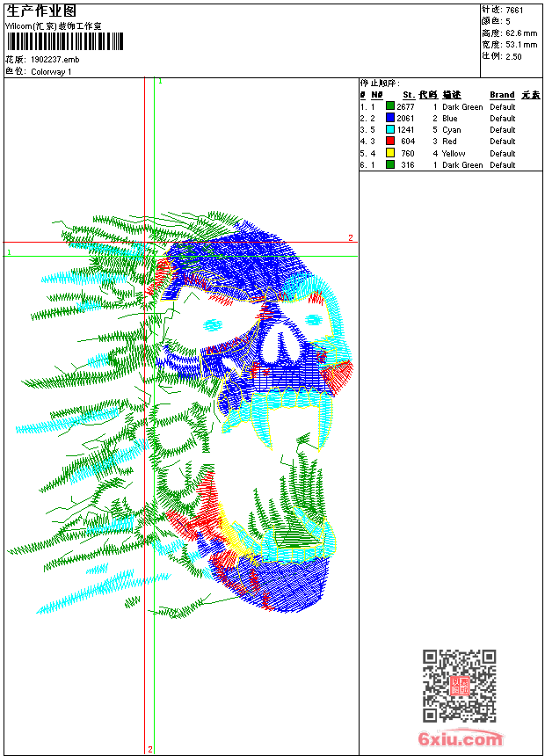545x756 pixels.
Task: Click the St. column header
Action: pyautogui.click(x=409, y=95)
